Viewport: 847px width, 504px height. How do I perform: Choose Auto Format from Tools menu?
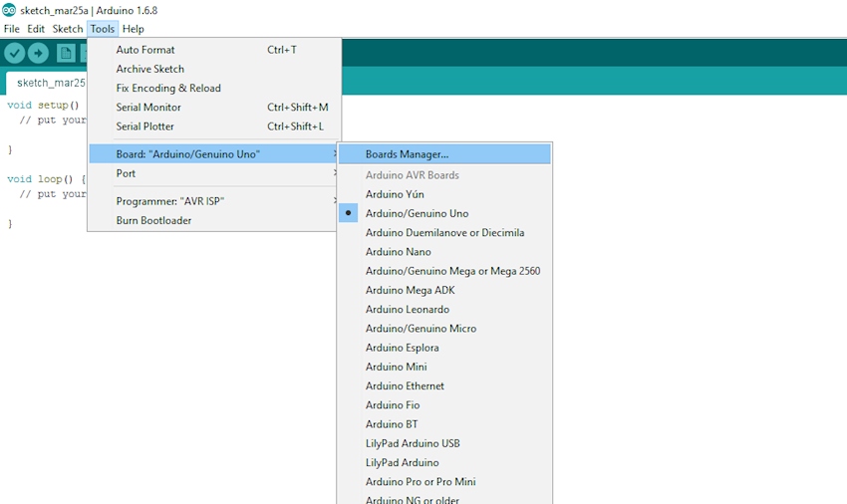pos(214,50)
